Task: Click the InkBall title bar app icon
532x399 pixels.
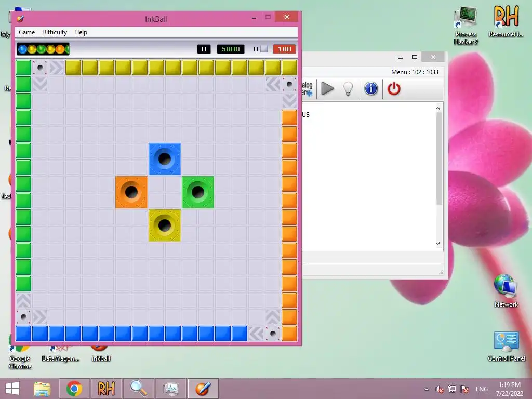Action: pyautogui.click(x=20, y=19)
